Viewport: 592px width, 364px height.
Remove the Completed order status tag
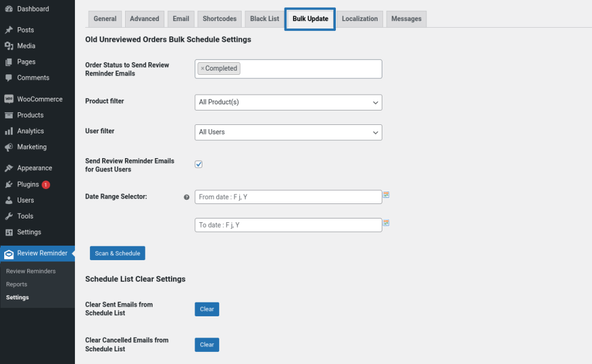click(x=202, y=69)
